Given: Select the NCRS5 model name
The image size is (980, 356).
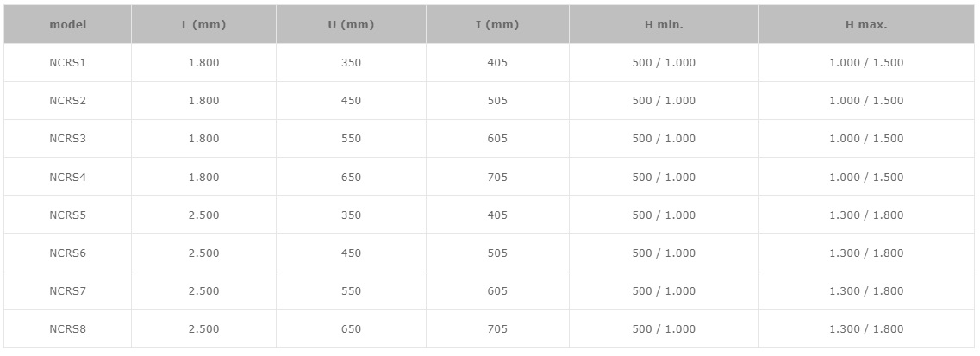Looking at the screenshot, I should pos(67,215).
